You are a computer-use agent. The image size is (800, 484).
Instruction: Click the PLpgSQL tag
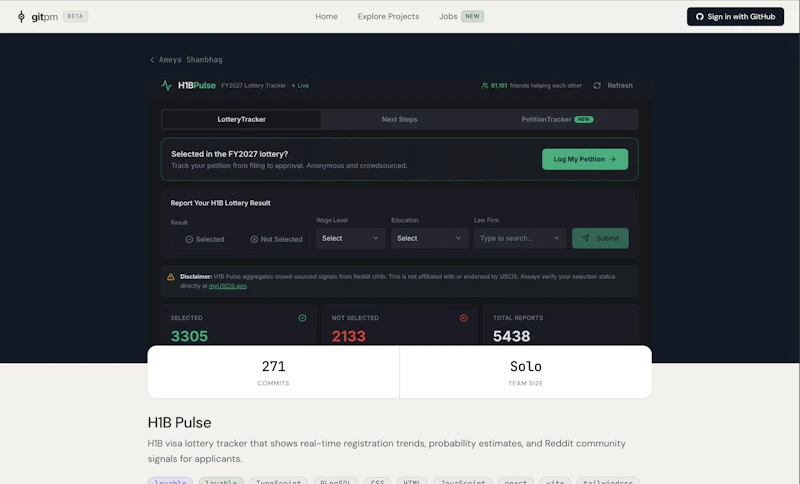point(336,481)
